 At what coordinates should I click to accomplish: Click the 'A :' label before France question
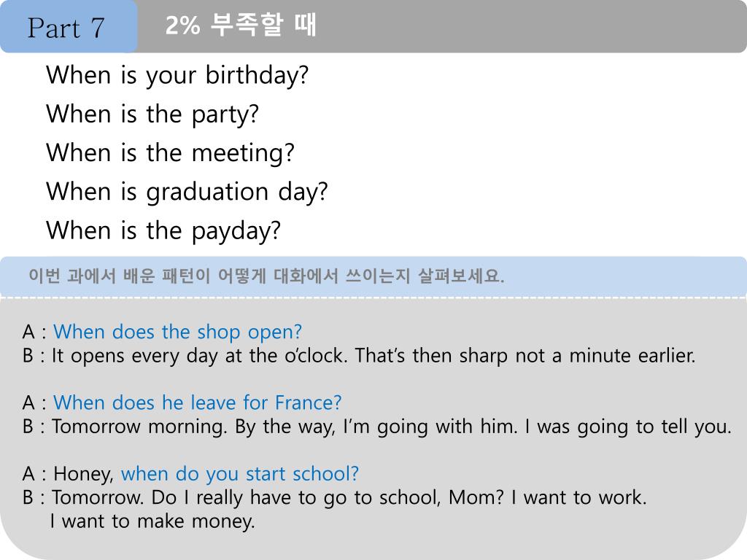point(34,403)
